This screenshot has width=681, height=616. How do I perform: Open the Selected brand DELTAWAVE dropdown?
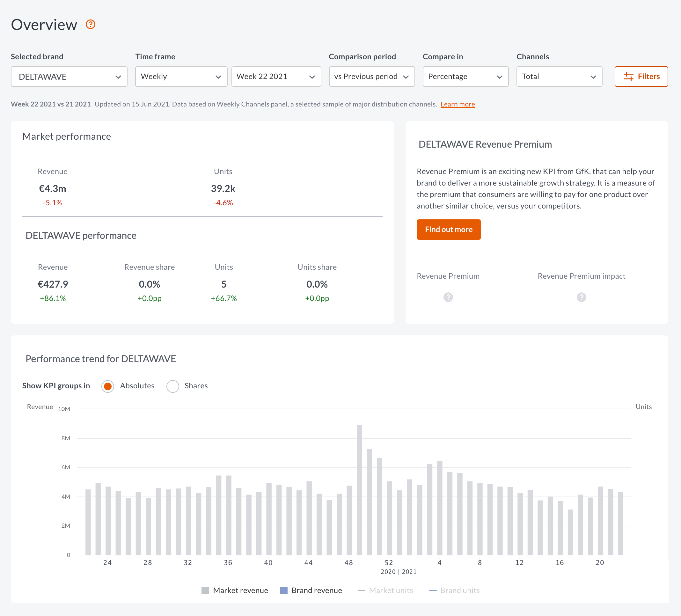[69, 77]
